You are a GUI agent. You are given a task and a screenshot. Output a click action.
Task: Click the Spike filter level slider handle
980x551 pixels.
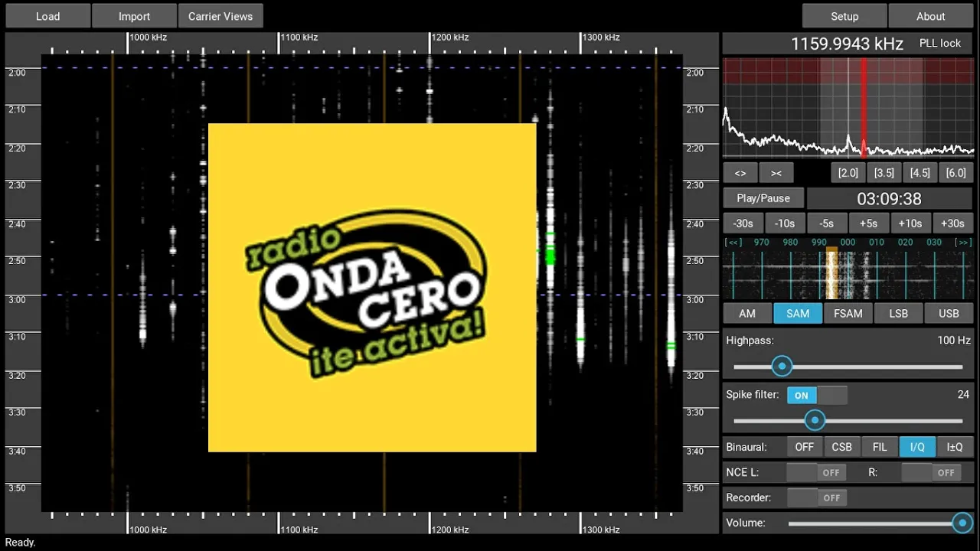(x=815, y=420)
